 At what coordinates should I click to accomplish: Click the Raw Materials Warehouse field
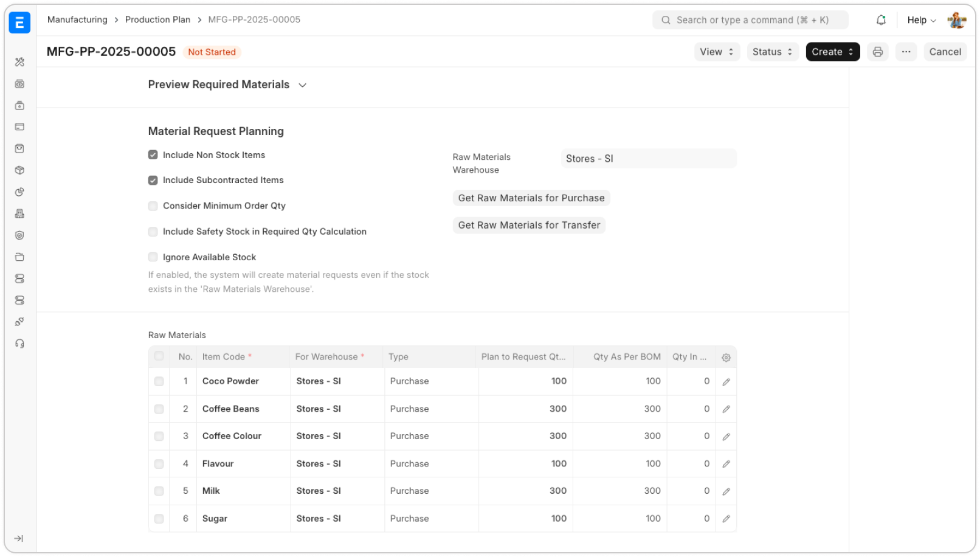tap(649, 159)
